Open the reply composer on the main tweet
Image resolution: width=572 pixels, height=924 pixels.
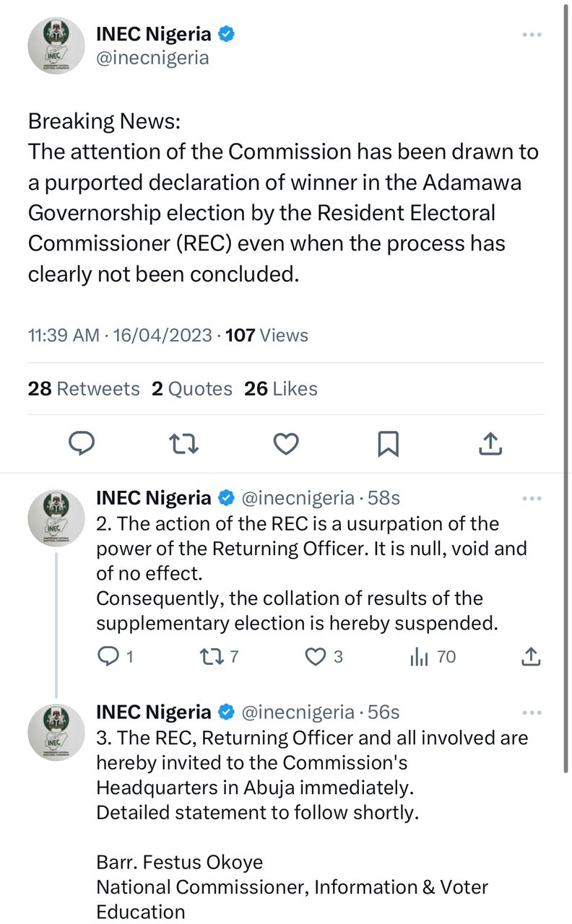(x=82, y=444)
